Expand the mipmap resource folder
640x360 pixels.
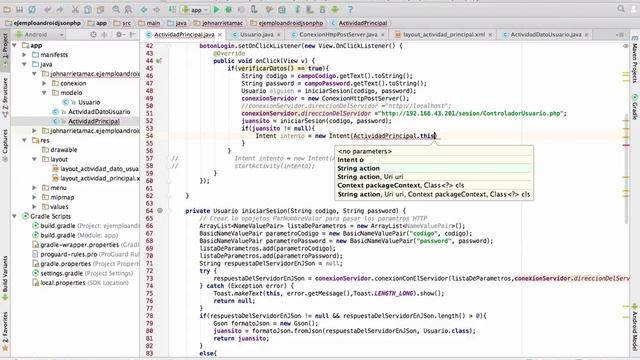tap(35, 197)
